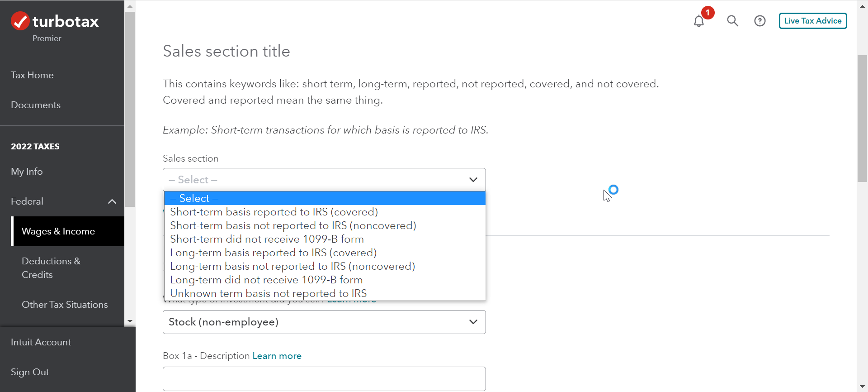Click the TurboTax checkmark logo

coord(20,21)
